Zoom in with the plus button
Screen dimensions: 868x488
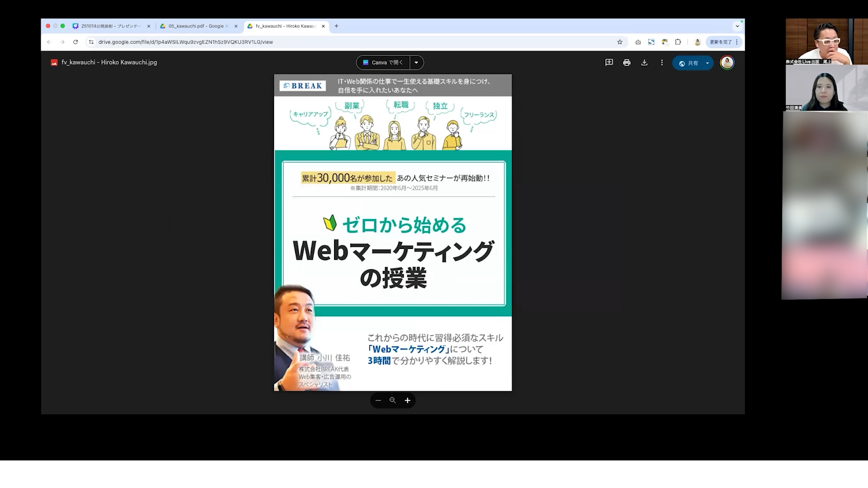click(x=407, y=400)
